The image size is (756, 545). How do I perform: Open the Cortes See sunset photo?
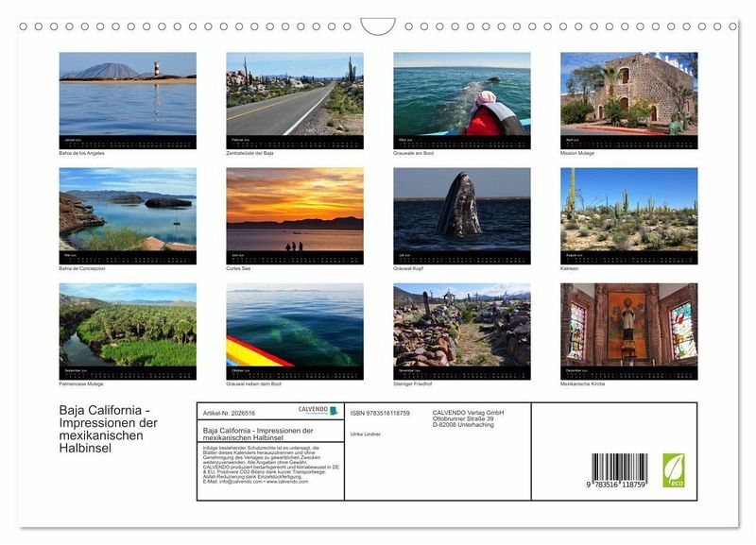point(295,209)
